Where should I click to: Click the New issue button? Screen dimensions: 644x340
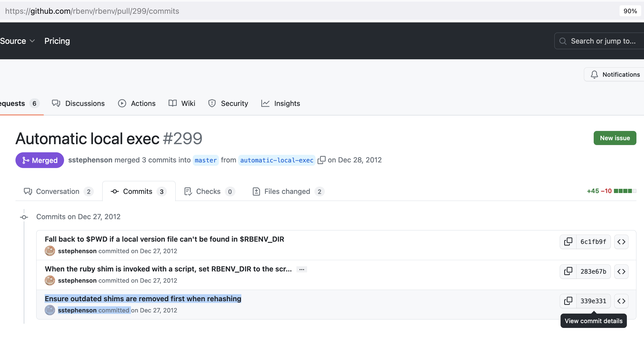(x=615, y=138)
